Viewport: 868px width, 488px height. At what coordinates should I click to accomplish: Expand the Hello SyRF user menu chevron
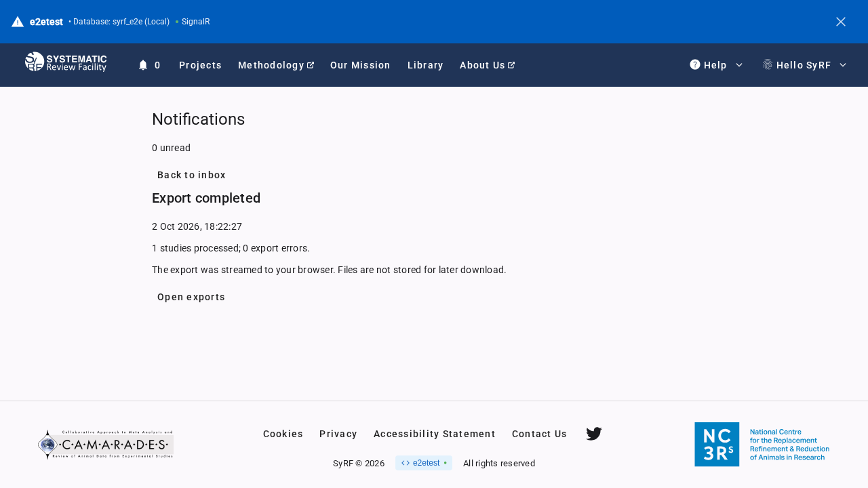(843, 65)
